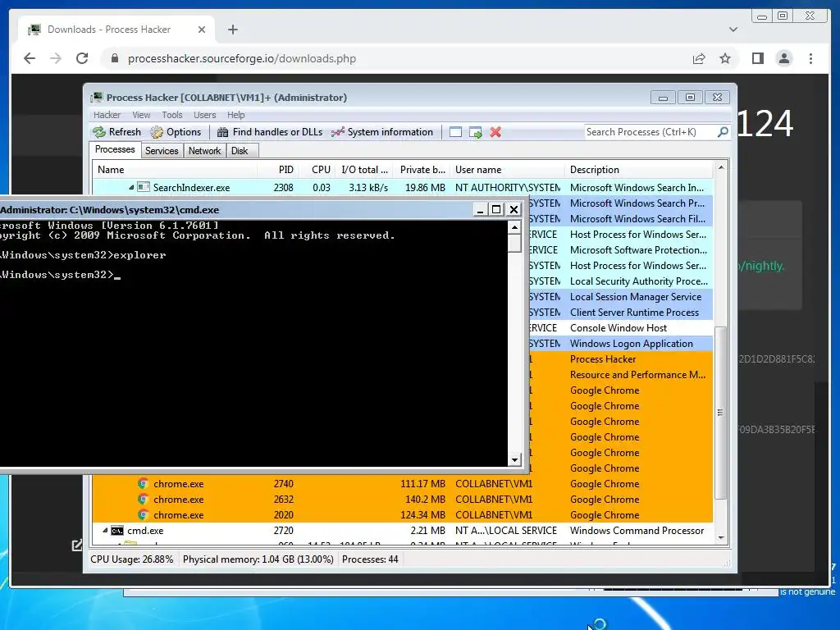Select chrome.exe process with PID 2020
Viewport: 840px width, 630px height.
click(402, 515)
